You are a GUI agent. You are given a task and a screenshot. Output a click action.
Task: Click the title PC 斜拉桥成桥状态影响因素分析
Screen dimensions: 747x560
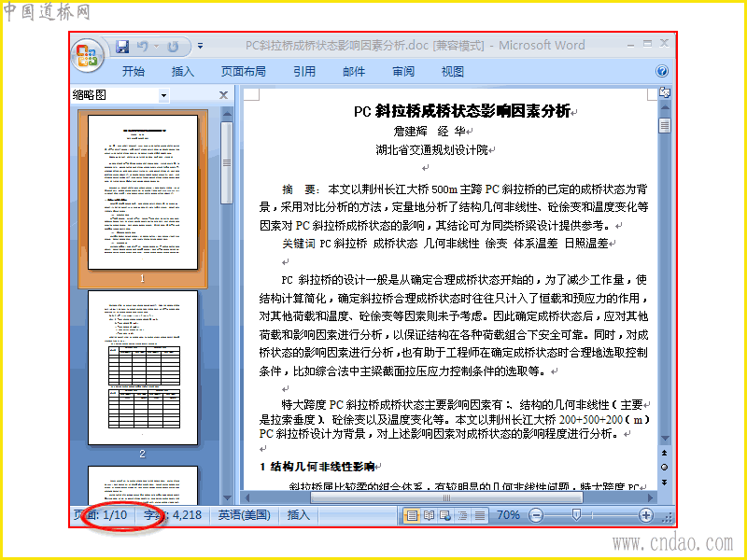461,111
